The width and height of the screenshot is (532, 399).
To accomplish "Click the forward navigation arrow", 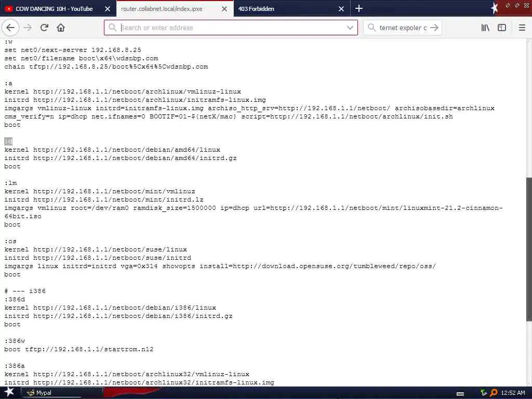I will click(28, 28).
